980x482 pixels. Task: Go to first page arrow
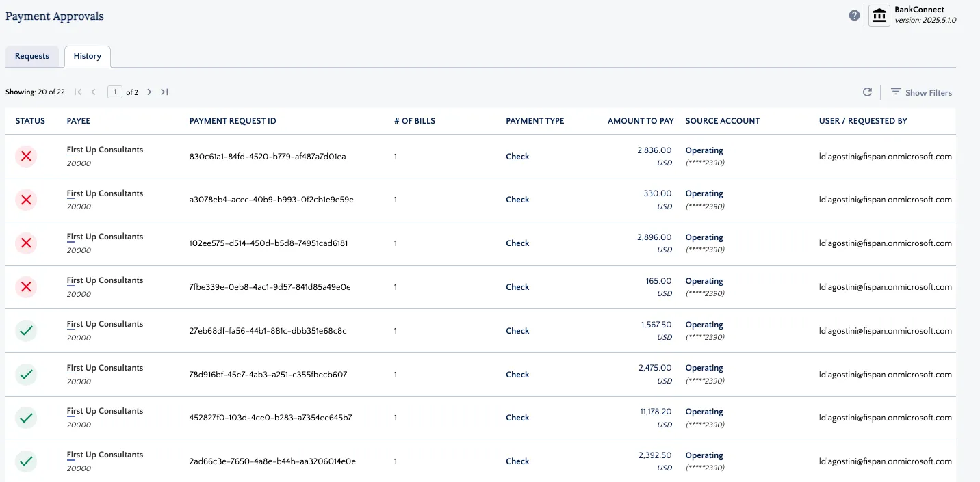tap(78, 92)
